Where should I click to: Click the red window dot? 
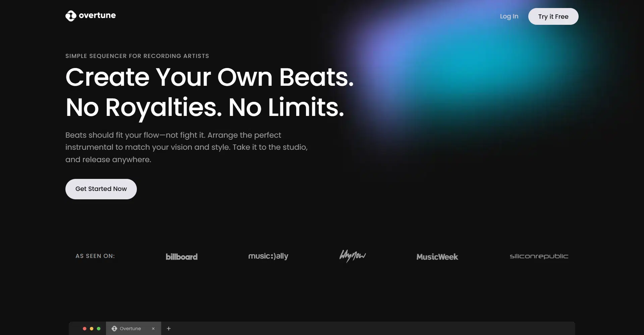(x=85, y=329)
